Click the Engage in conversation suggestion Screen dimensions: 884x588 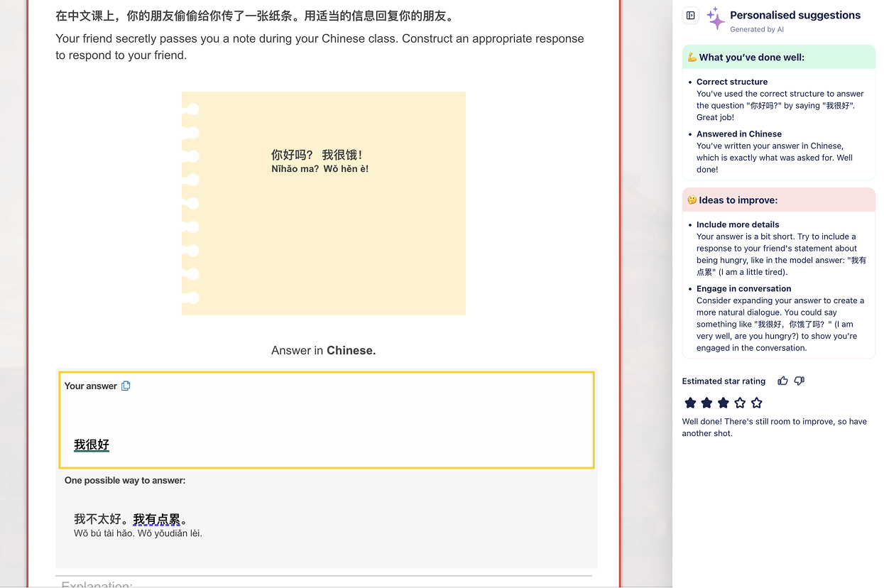click(743, 289)
